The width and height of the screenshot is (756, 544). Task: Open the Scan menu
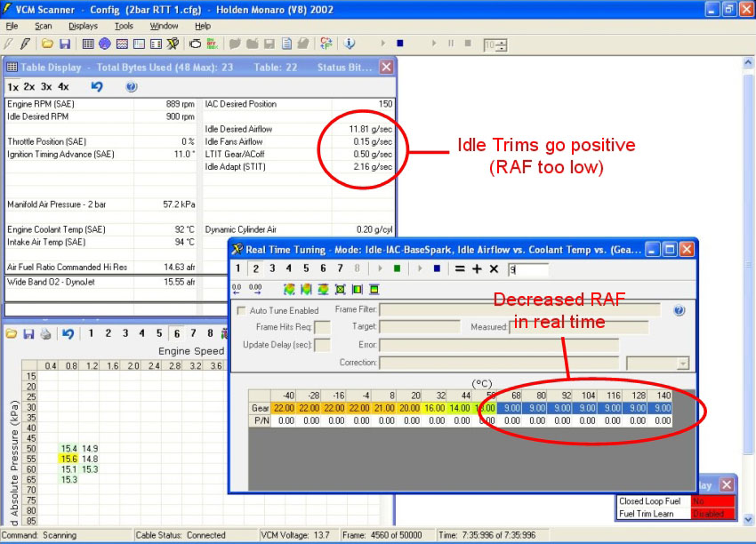tap(44, 26)
